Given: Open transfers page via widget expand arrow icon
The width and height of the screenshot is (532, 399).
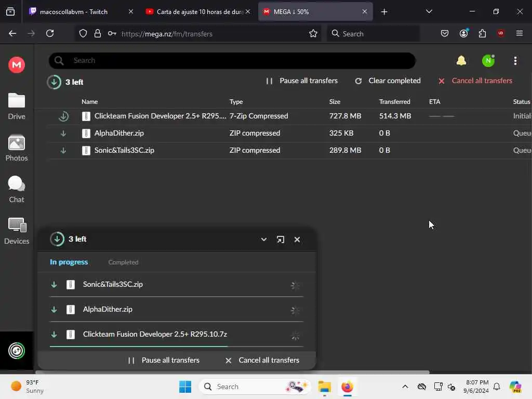Looking at the screenshot, I should [280, 240].
